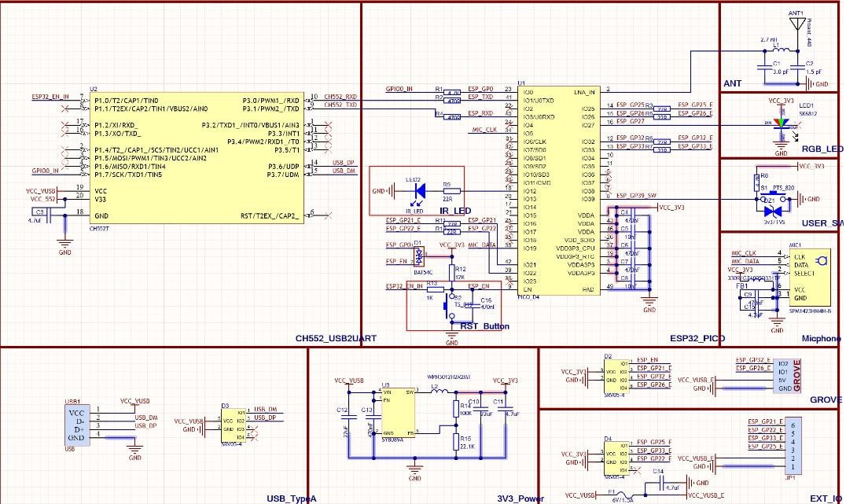The image size is (846, 504).
Task: Click the USB1 Type-A connector symbol
Action: (x=76, y=425)
